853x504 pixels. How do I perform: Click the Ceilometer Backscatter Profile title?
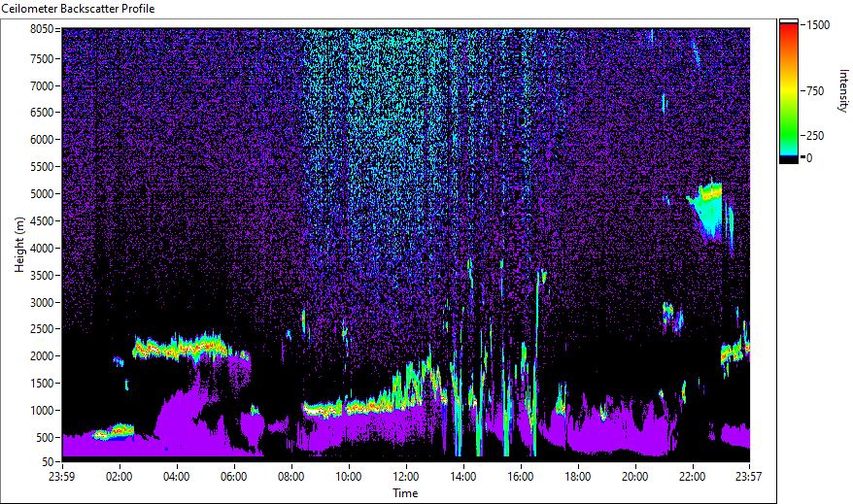click(78, 9)
